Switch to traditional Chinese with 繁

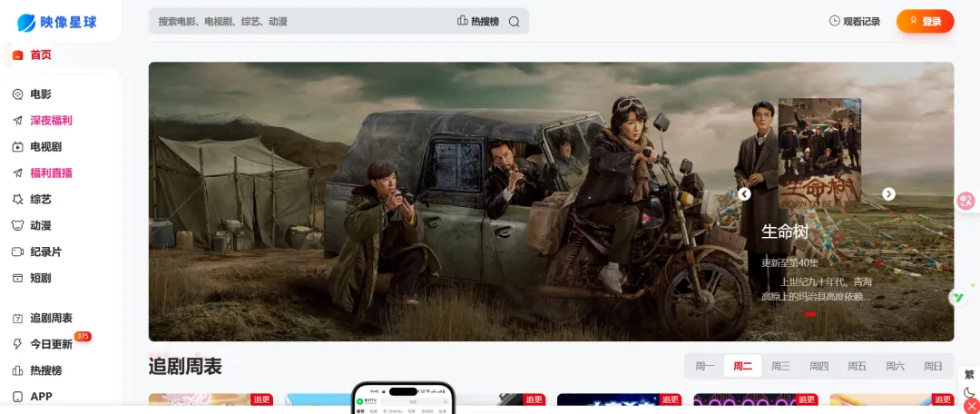click(x=969, y=375)
